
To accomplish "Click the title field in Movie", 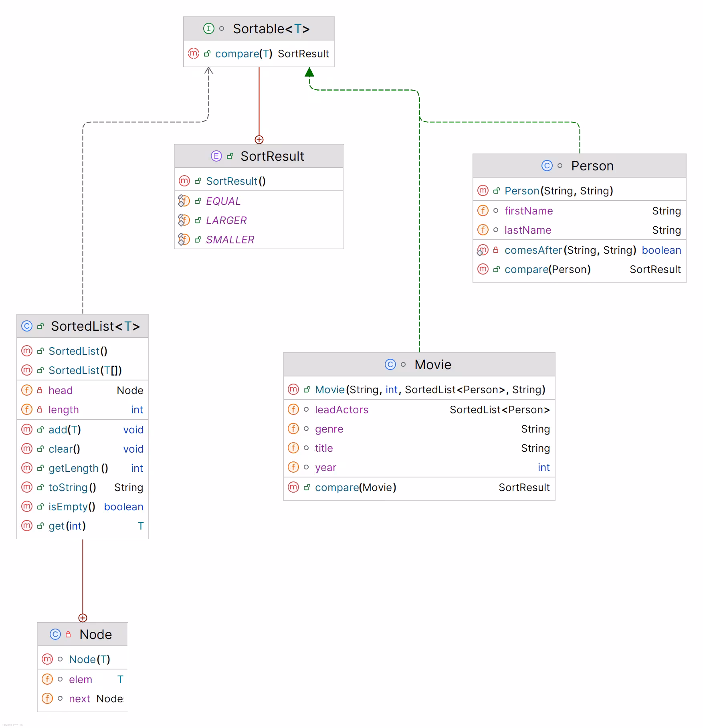I will (x=324, y=448).
